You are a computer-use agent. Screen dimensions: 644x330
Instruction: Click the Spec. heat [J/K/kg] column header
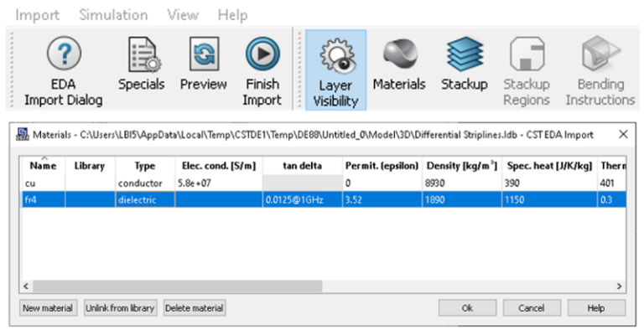point(549,166)
